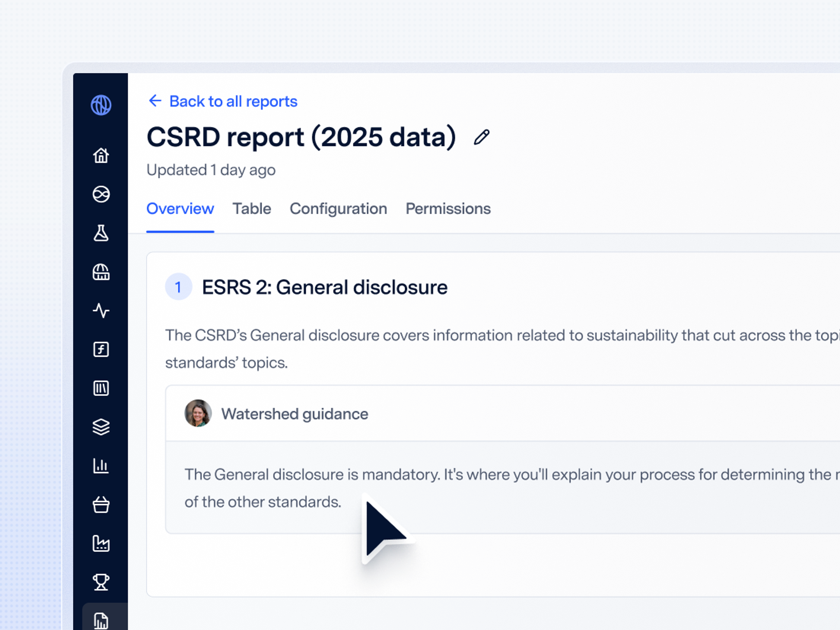Open the dome globe icon in the sidebar
Image resolution: width=840 pixels, height=630 pixels.
(x=101, y=272)
